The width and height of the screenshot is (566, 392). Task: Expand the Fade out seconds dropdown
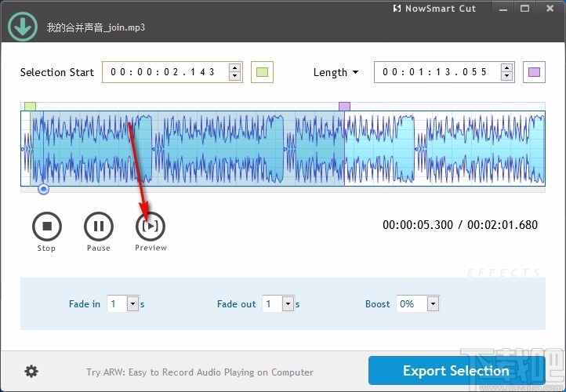coord(288,304)
